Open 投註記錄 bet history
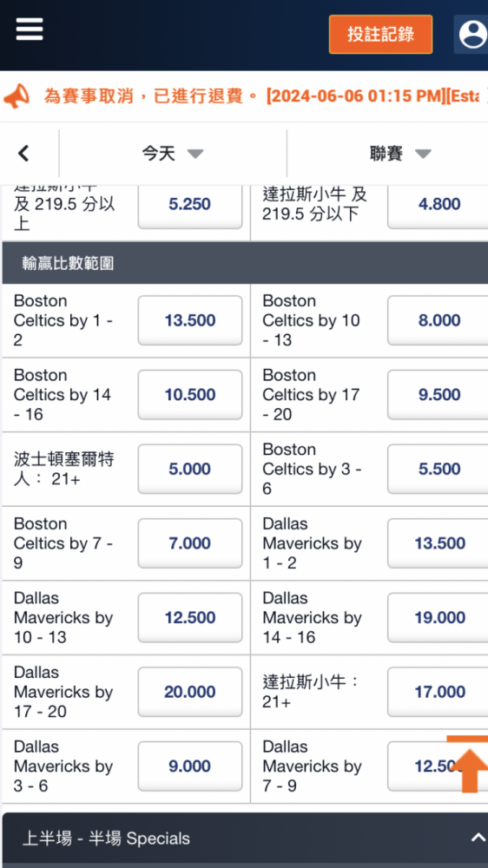 point(380,35)
